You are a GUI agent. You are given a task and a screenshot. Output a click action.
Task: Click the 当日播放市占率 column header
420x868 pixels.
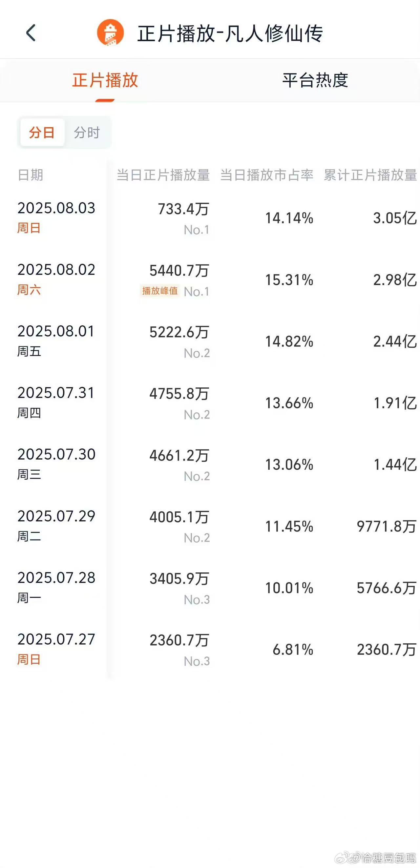(x=267, y=175)
